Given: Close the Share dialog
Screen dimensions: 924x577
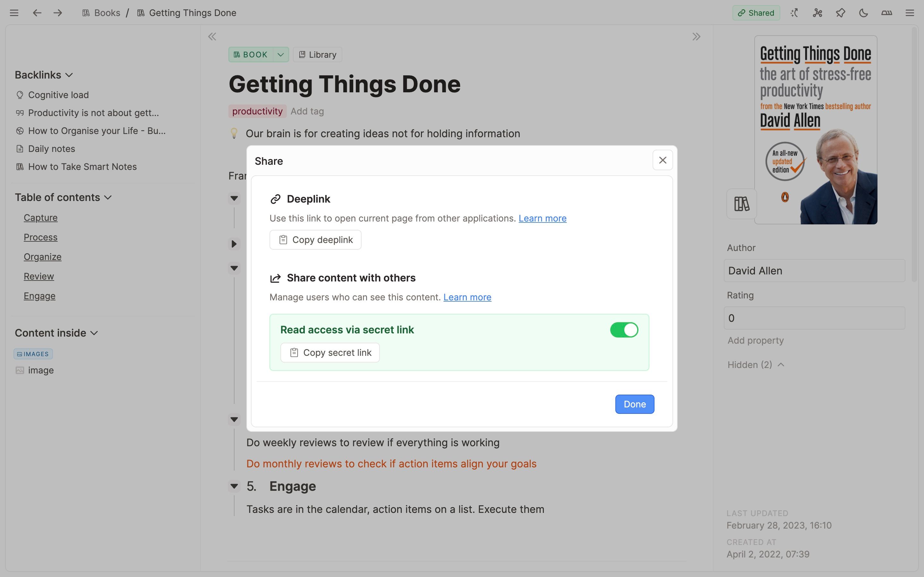Looking at the screenshot, I should [x=663, y=160].
